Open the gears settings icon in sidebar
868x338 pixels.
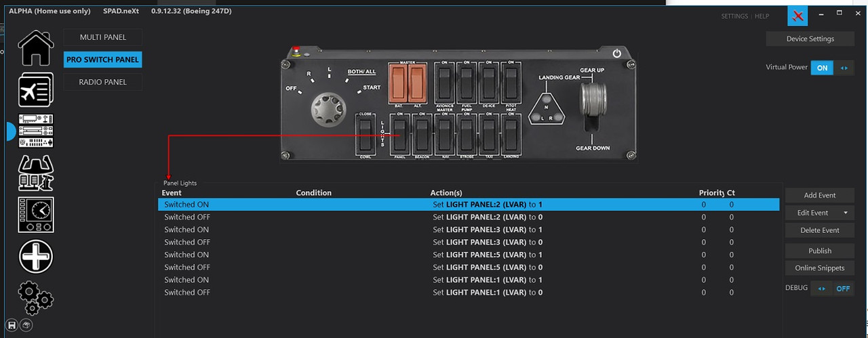[35, 297]
